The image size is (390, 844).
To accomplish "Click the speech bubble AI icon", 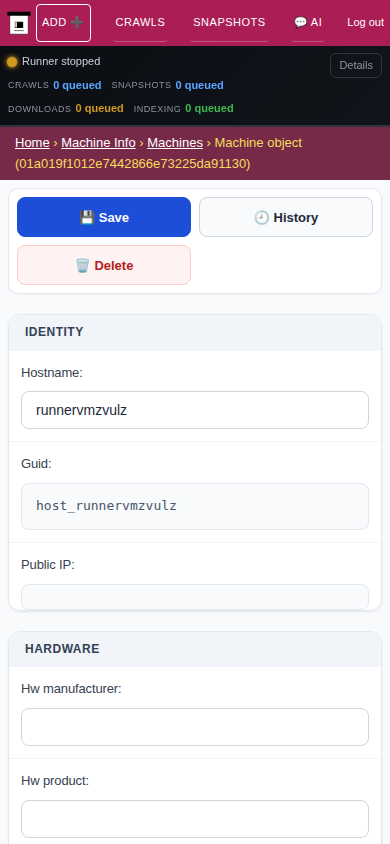I will pos(300,22).
